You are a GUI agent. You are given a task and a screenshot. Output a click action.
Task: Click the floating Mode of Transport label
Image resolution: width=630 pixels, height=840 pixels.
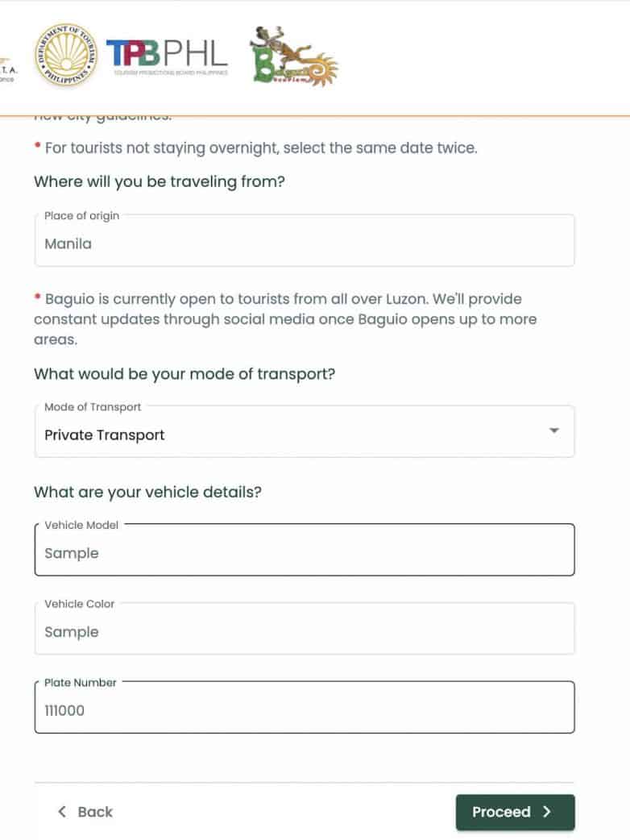click(x=93, y=407)
